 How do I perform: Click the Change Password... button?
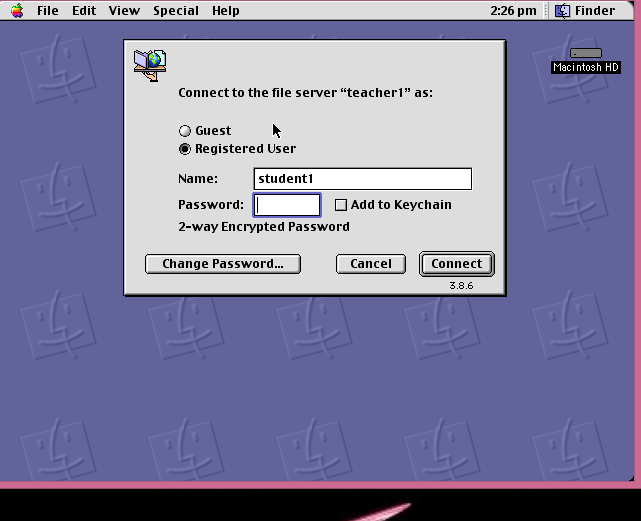(223, 264)
